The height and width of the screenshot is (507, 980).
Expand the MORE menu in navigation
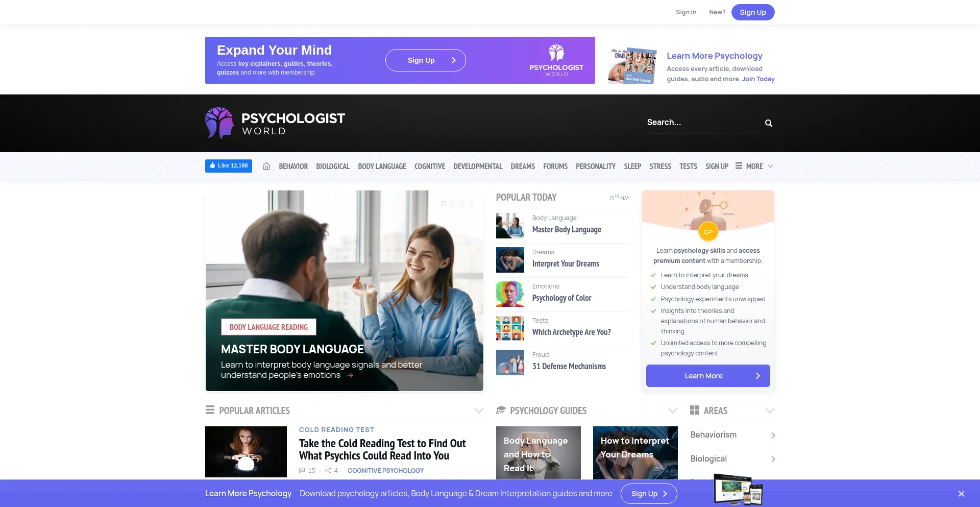coord(754,166)
